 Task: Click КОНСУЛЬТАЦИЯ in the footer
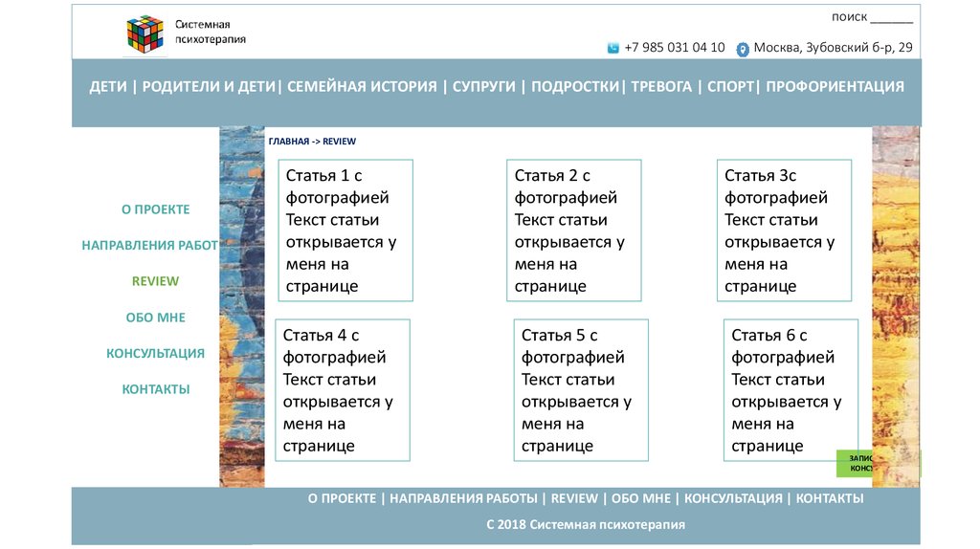click(x=733, y=498)
